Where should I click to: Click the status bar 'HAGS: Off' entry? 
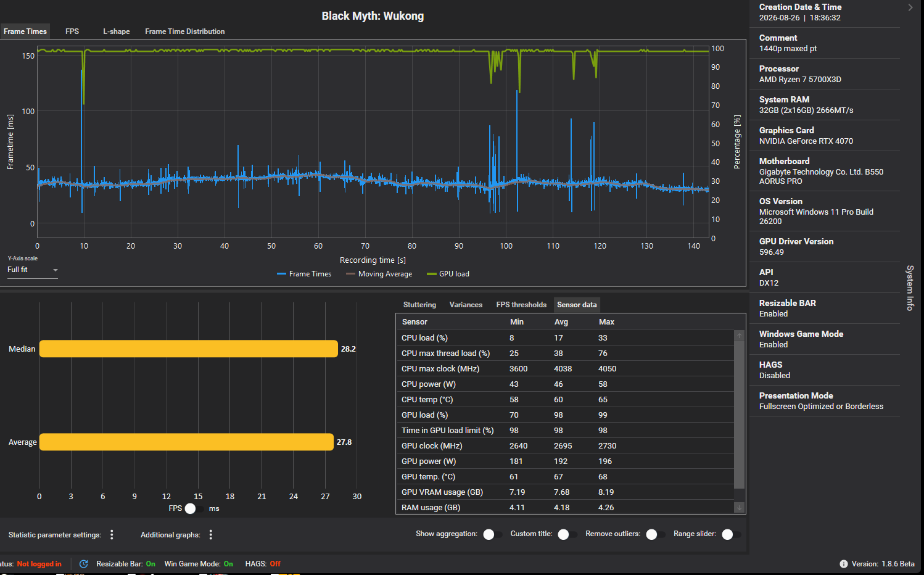pos(263,564)
